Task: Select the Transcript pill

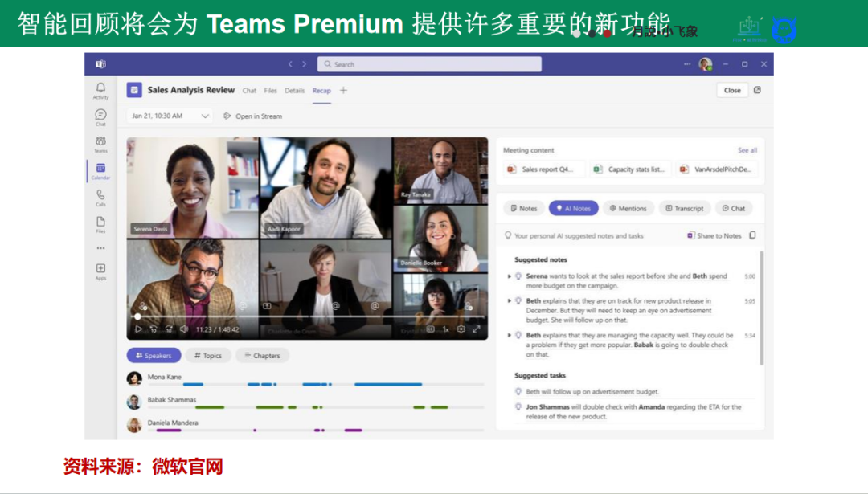Action: click(x=685, y=209)
